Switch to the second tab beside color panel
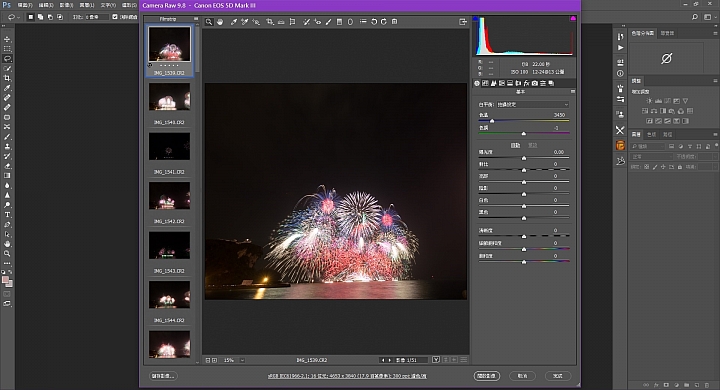720x390 pixels. (667, 33)
